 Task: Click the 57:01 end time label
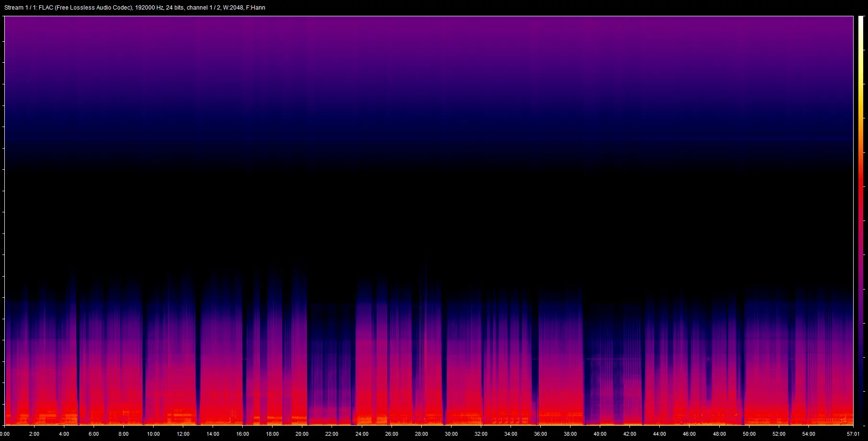coord(853,434)
